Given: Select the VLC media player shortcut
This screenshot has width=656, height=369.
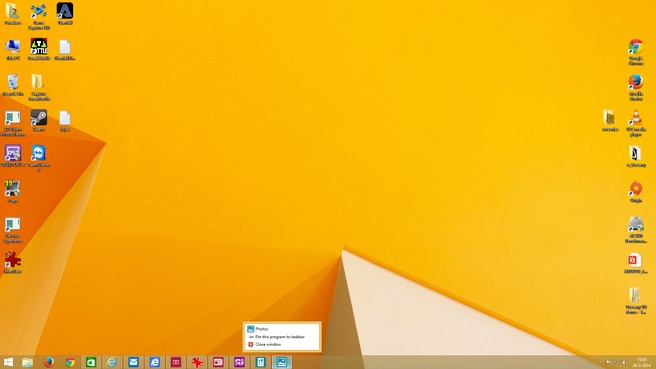Looking at the screenshot, I should (x=636, y=123).
